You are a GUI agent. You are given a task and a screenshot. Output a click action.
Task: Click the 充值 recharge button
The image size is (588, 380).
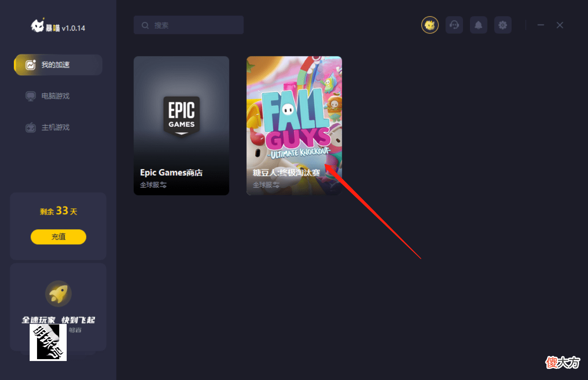pos(58,237)
